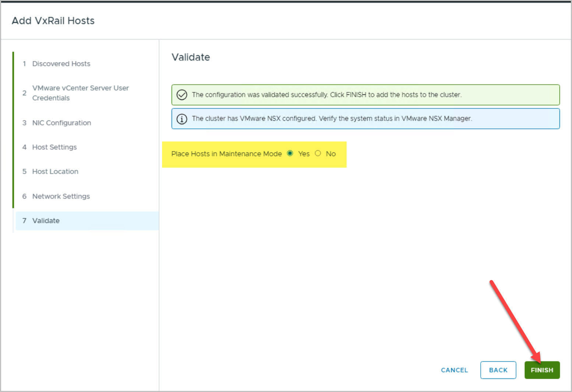Viewport: 572px width, 392px height.
Task: Click the Validate page heading
Action: [191, 57]
